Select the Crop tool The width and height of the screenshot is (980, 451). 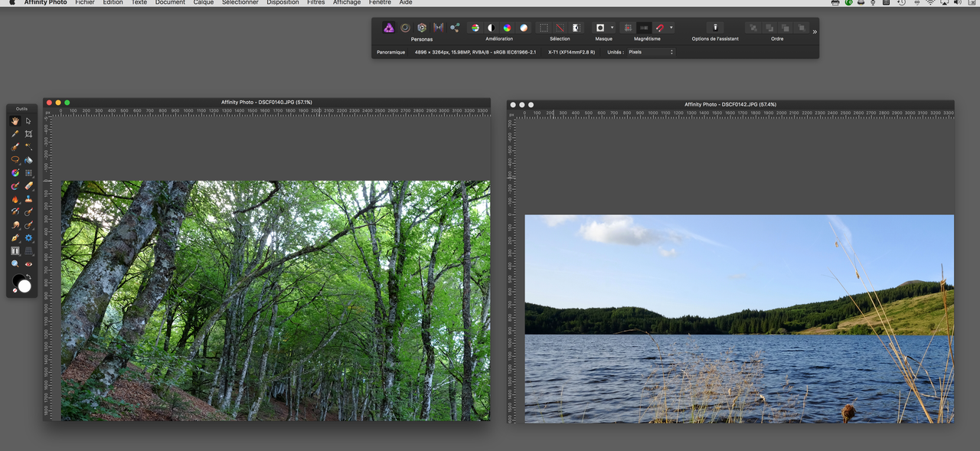pos(28,134)
